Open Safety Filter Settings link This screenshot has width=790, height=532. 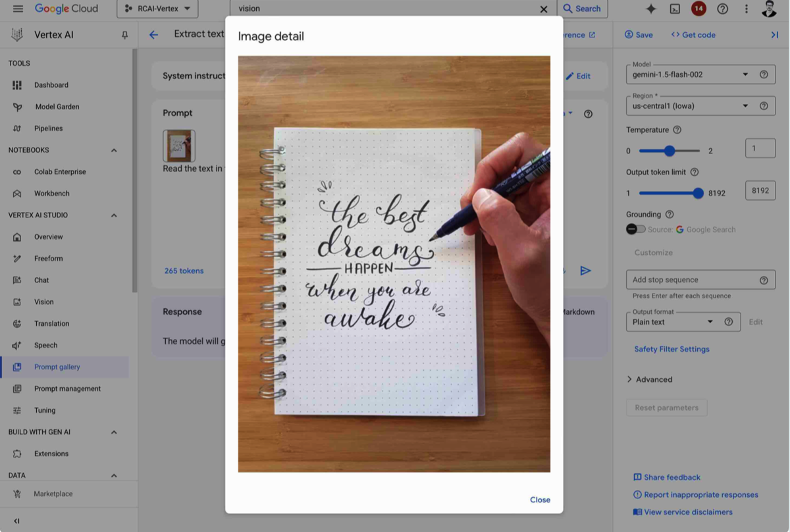671,349
